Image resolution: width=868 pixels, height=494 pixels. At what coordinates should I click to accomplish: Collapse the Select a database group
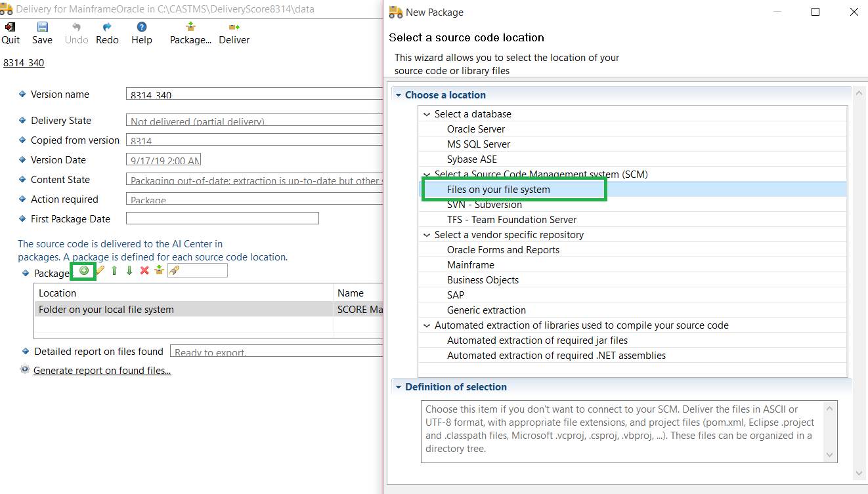coord(427,114)
